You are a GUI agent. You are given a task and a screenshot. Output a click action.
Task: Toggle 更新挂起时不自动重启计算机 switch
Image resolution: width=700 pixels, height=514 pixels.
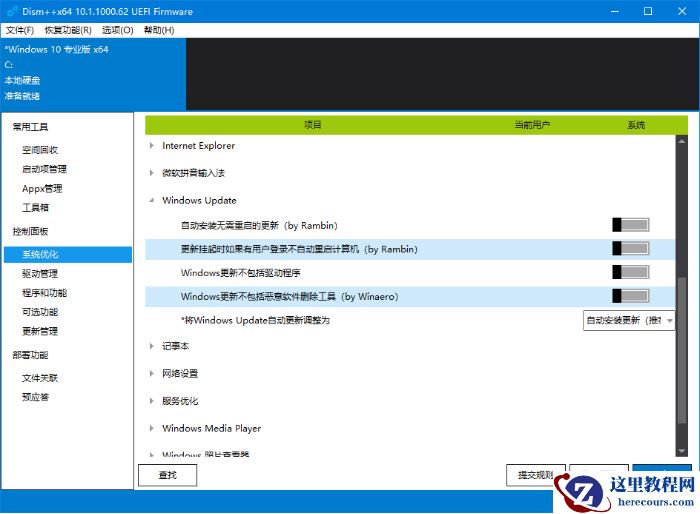[630, 248]
